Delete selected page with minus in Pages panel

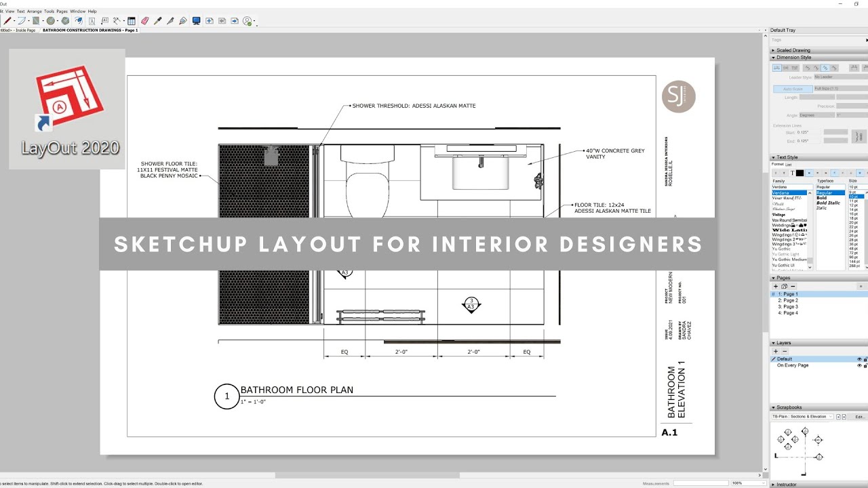(x=793, y=287)
